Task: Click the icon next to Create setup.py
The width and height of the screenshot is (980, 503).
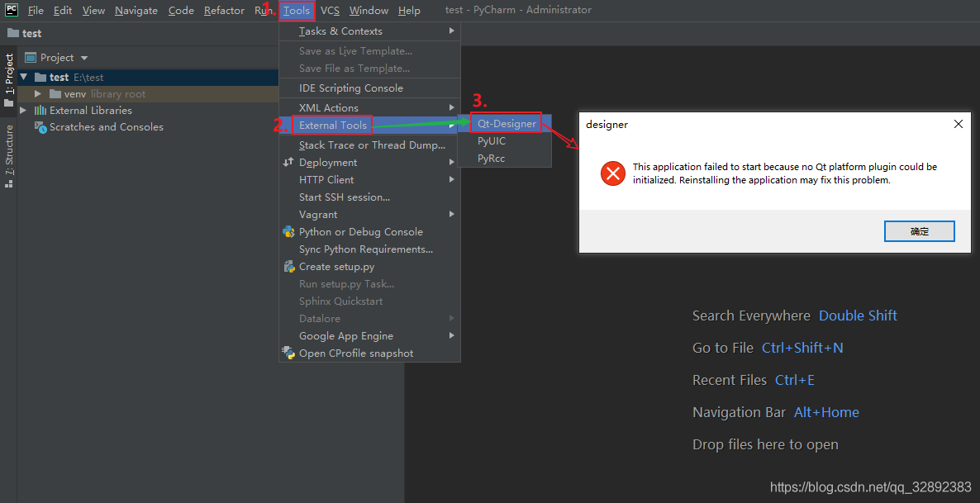Action: pyautogui.click(x=288, y=267)
